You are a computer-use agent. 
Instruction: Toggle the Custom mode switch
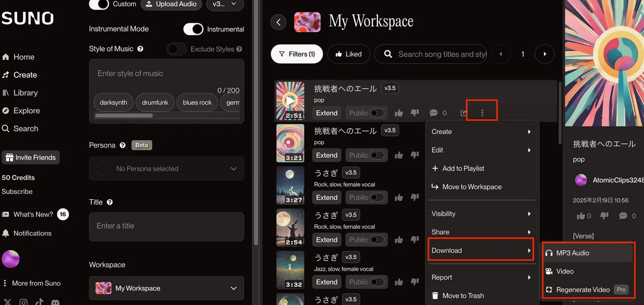point(99,4)
